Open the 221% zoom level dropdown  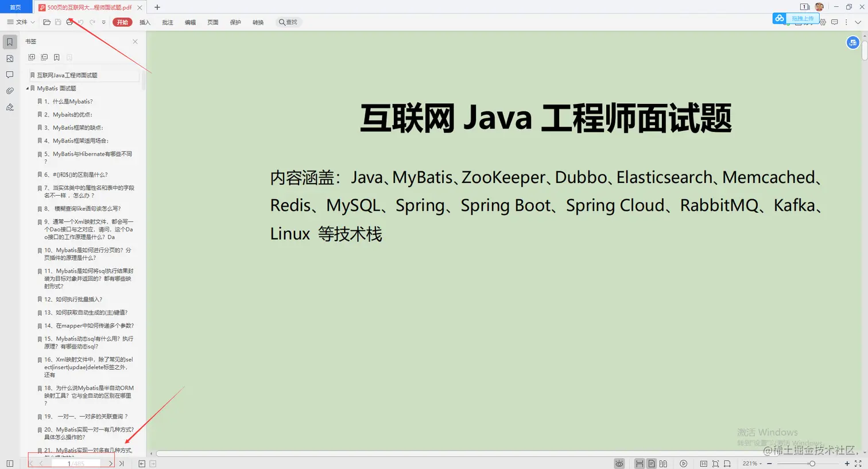coord(752,463)
